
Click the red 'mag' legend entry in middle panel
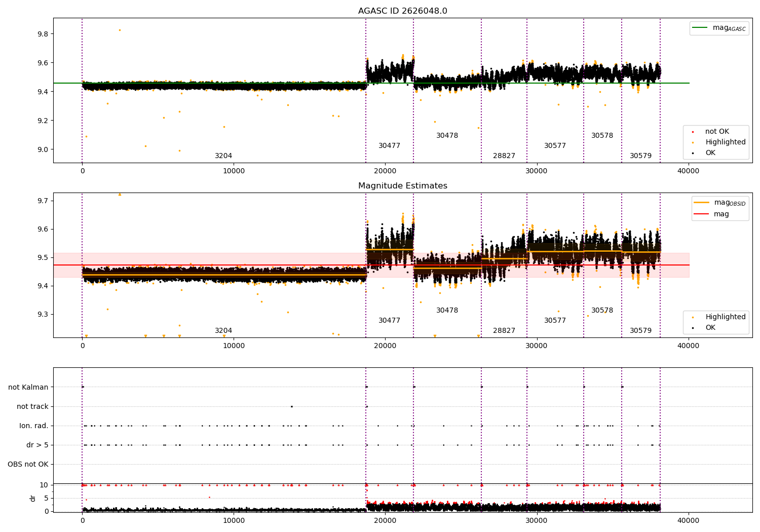tap(712, 214)
